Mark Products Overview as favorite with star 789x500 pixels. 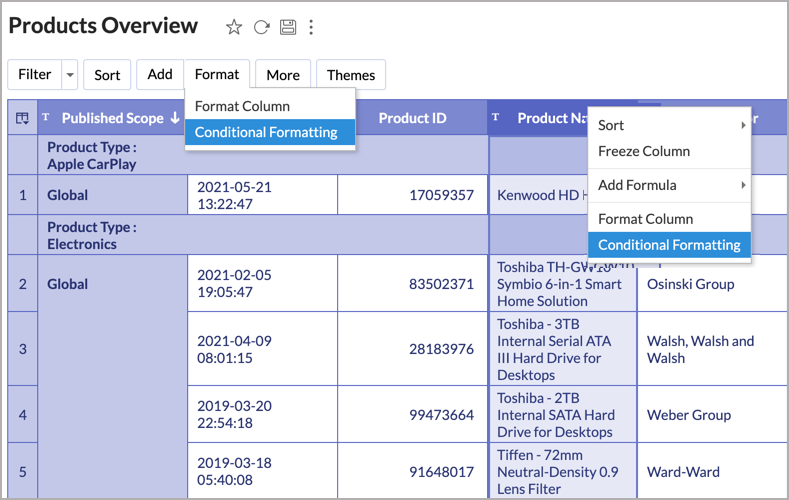click(234, 27)
